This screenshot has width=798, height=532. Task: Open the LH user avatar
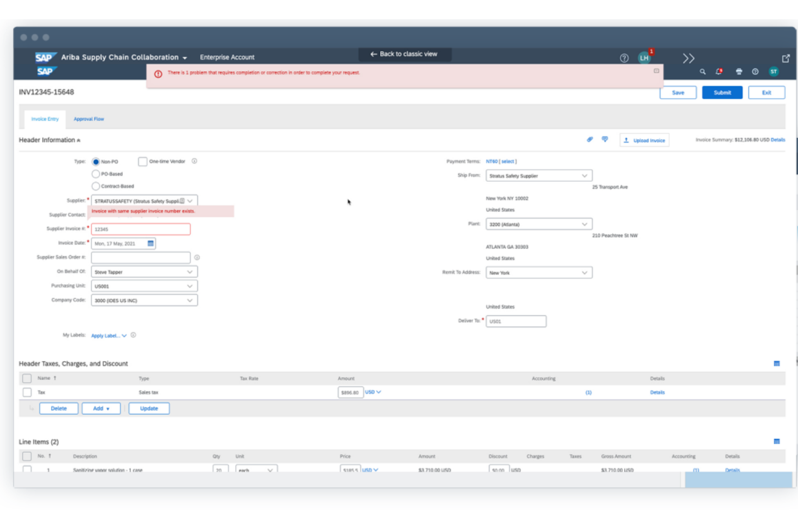[x=644, y=58]
